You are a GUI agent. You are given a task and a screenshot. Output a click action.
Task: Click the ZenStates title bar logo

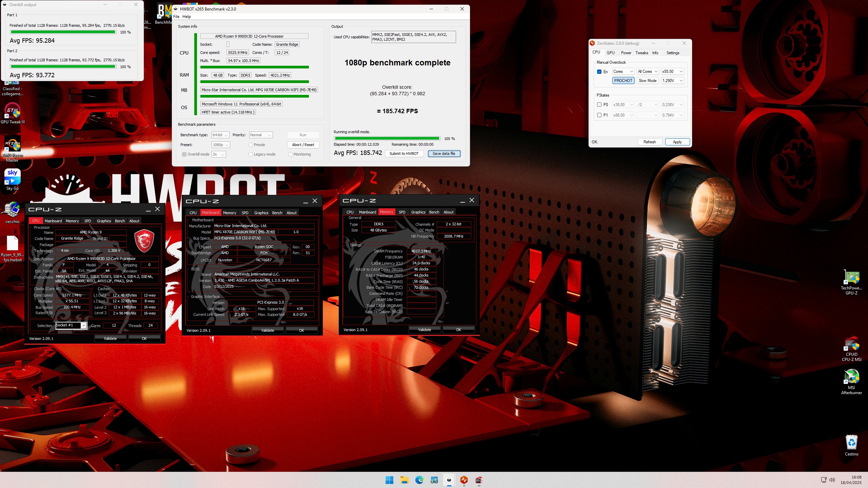coord(592,43)
